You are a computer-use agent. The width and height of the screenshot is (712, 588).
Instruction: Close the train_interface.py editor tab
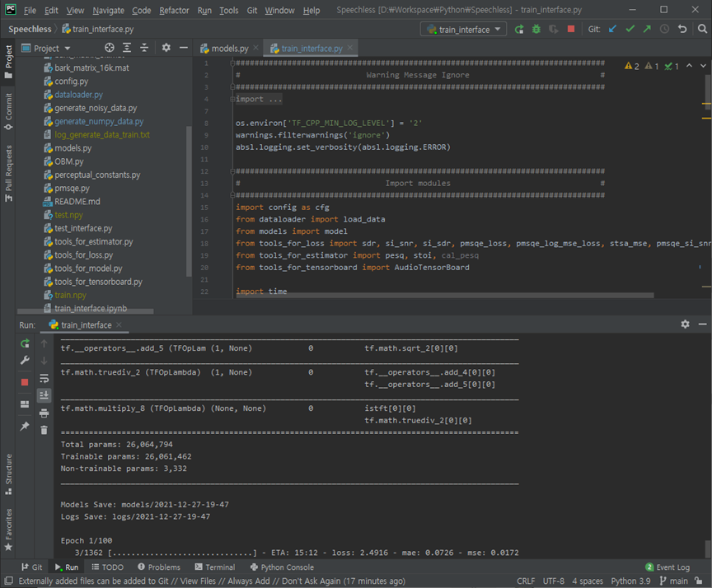[349, 47]
